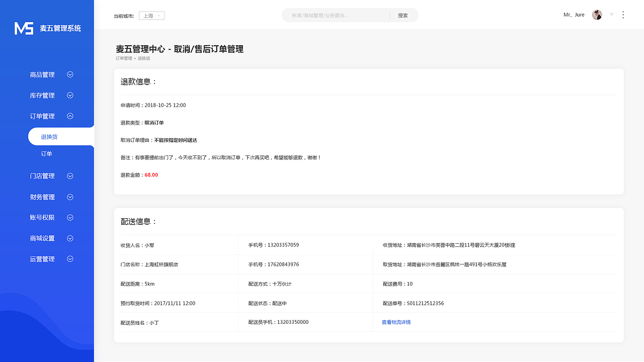
Task: Click the 订单管理 breadcrumb link
Action: coord(124,58)
